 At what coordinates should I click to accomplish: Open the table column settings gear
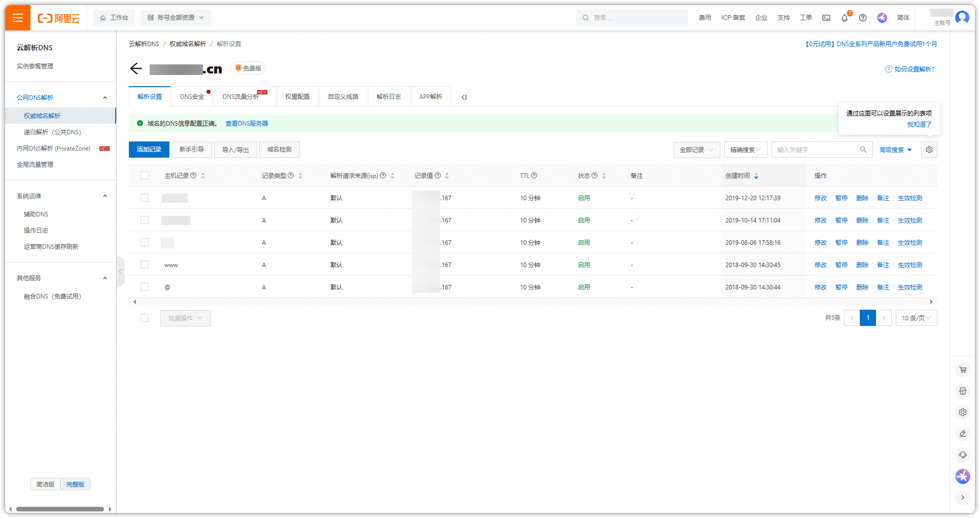pyautogui.click(x=929, y=150)
